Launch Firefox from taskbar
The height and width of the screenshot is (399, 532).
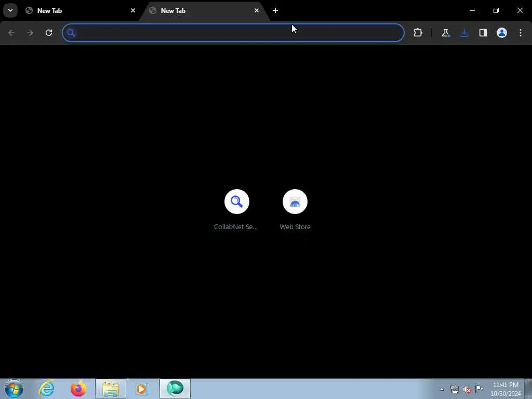(78, 389)
